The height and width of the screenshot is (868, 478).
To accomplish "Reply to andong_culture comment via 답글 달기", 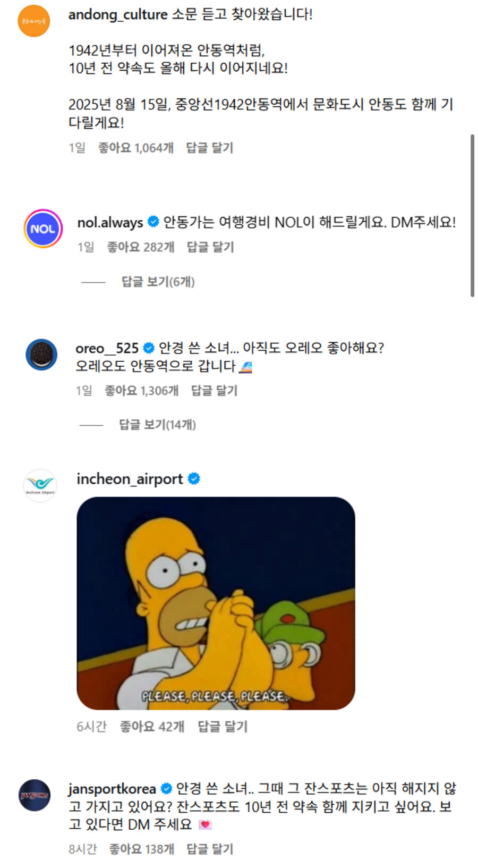I will 209,148.
